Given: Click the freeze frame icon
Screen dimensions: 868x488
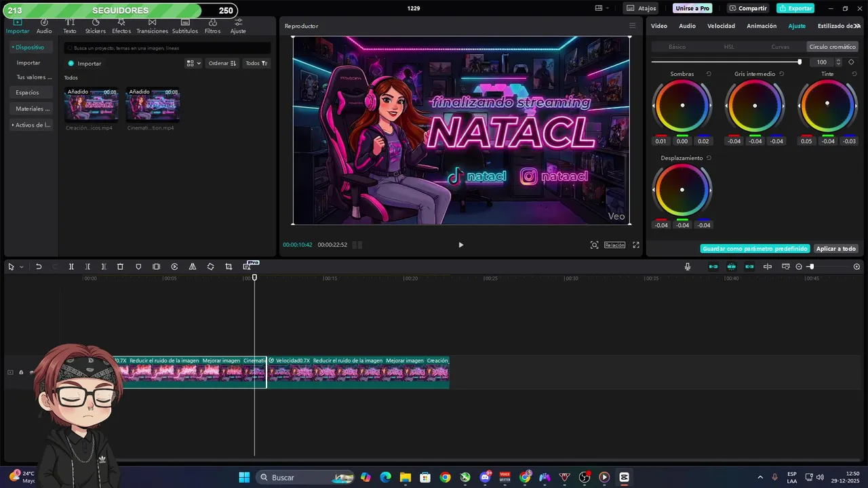Looking at the screenshot, I should coord(156,267).
